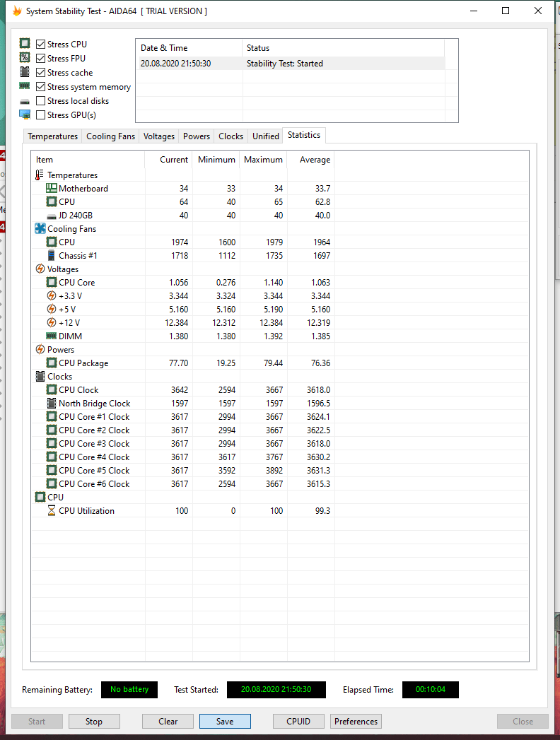The height and width of the screenshot is (740, 560).
Task: Enable the Stress GPU(s) checkbox
Action: tap(40, 115)
